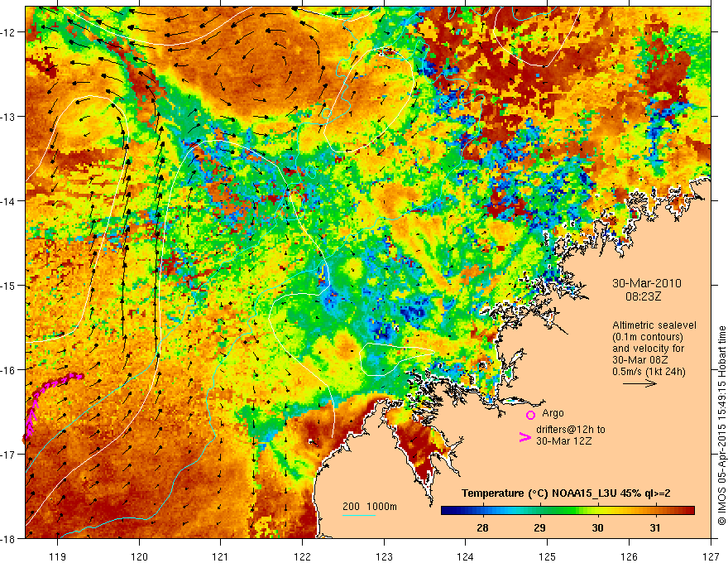The height and width of the screenshot is (563, 728).
Task: Click longitude axis label 125
Action: tap(548, 556)
